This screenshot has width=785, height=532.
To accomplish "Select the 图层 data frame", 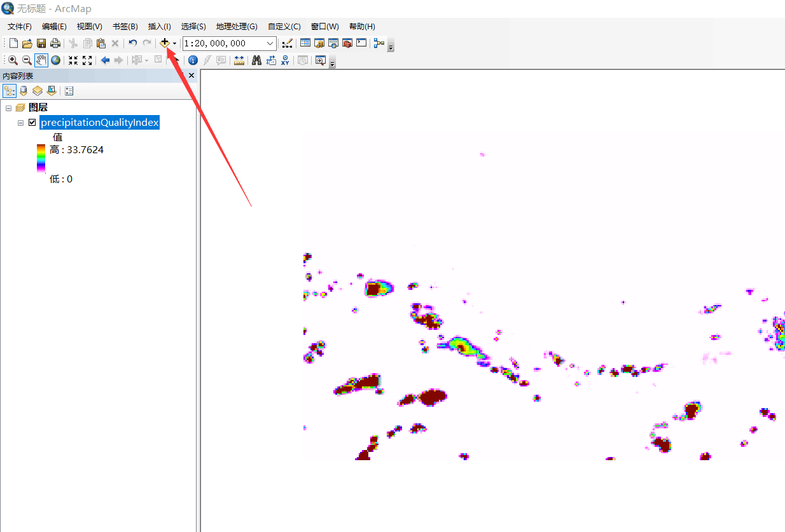I will (x=38, y=108).
